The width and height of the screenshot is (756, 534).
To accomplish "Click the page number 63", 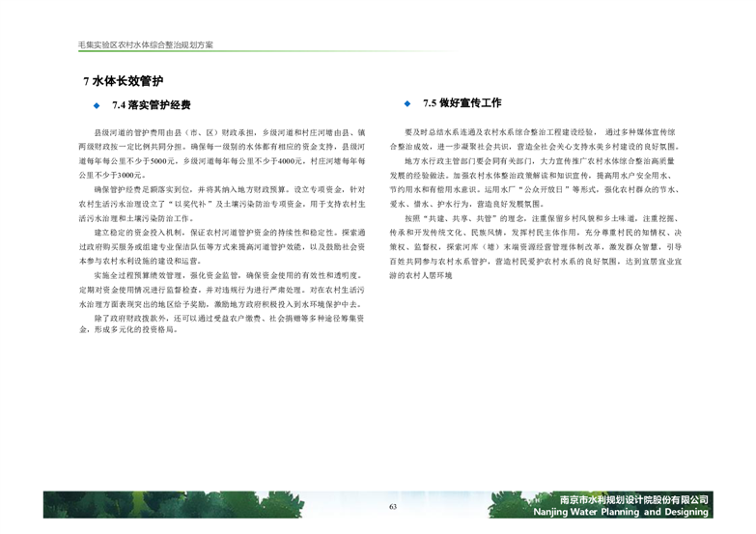I will [393, 508].
